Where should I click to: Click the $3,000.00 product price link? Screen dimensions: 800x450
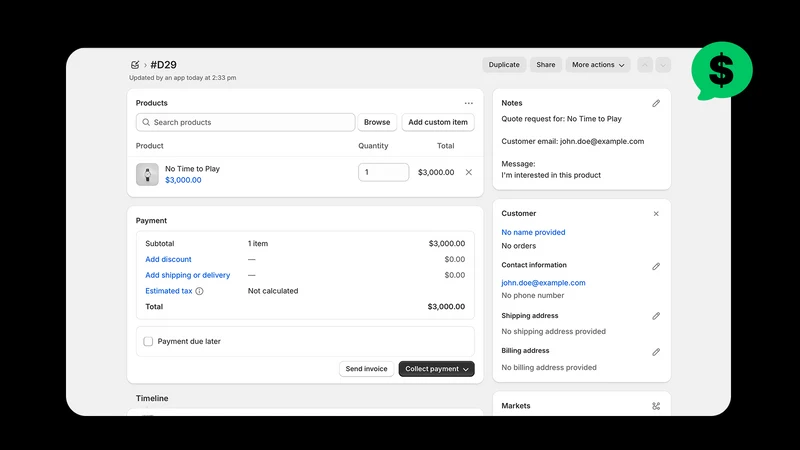pyautogui.click(x=183, y=180)
